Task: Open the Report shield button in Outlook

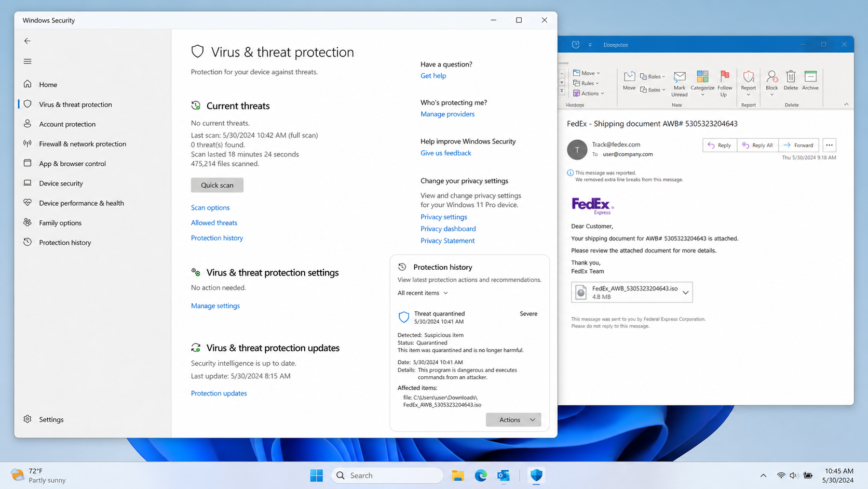Action: tap(748, 84)
